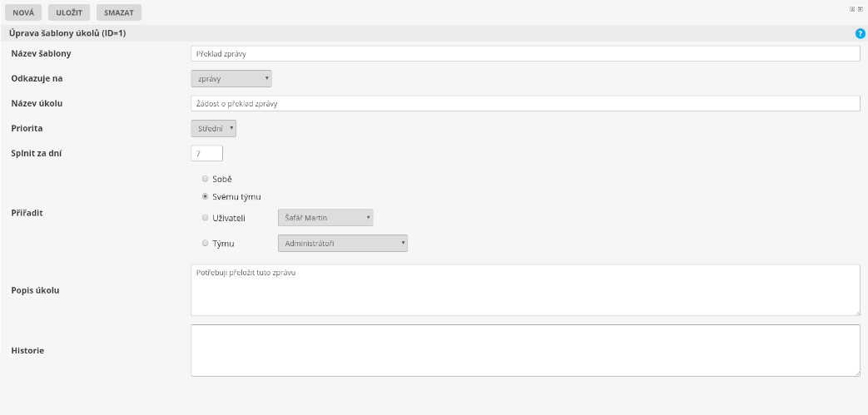The height and width of the screenshot is (415, 868).
Task: Open the blue help question mark icon
Action: pos(860,33)
